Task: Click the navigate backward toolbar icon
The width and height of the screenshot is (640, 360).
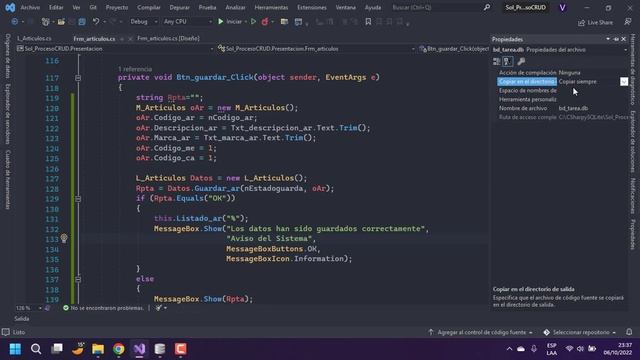Action: 15,22
